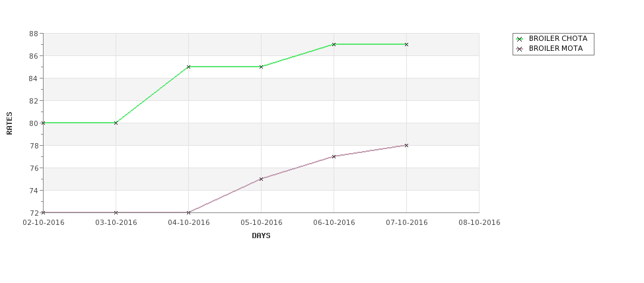Click the BROILER MOTA point on 04-10-2016
Viewport: 644px width, 283px height.
[x=188, y=212]
